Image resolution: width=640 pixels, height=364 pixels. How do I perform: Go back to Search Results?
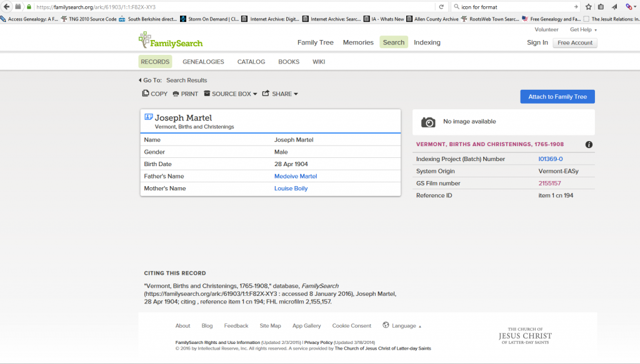pyautogui.click(x=186, y=81)
